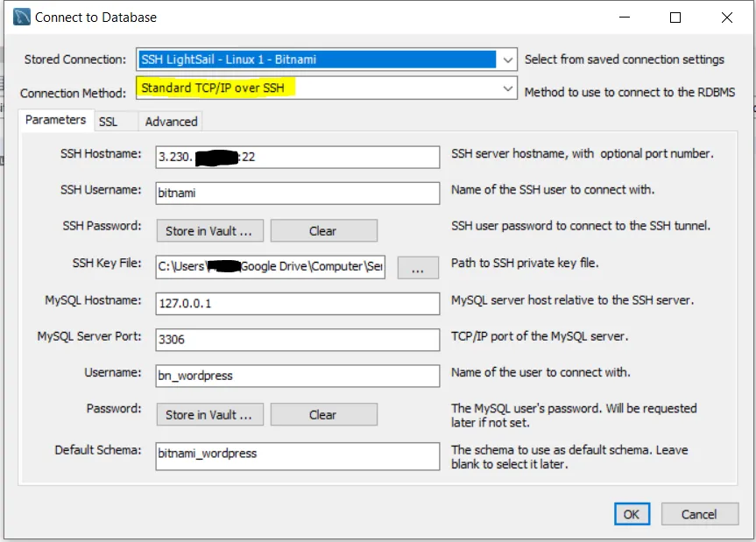Screen dimensions: 756x542
Task: Click the Username field bn_wordpress
Action: [x=298, y=376]
